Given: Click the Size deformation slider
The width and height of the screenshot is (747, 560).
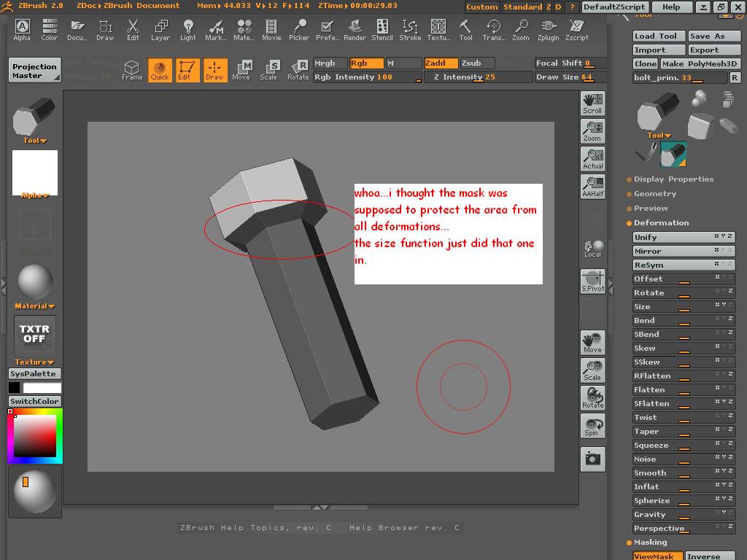Looking at the screenshot, I should pos(684,307).
